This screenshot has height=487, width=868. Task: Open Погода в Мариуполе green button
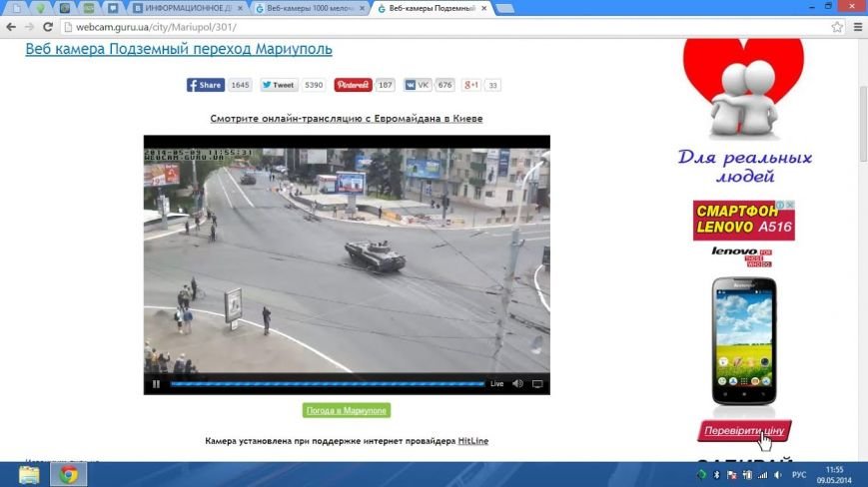347,411
